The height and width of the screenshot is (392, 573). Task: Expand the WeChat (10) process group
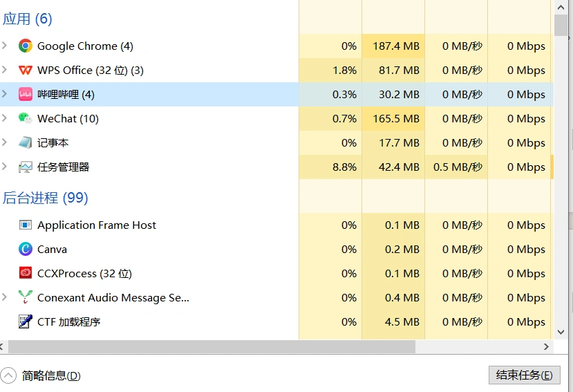tap(5, 119)
